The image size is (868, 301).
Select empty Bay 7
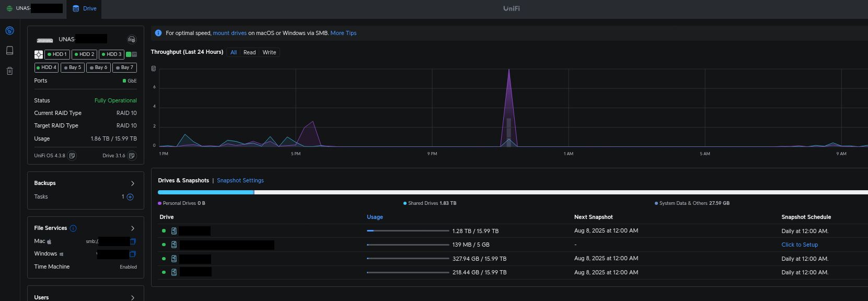(124, 67)
